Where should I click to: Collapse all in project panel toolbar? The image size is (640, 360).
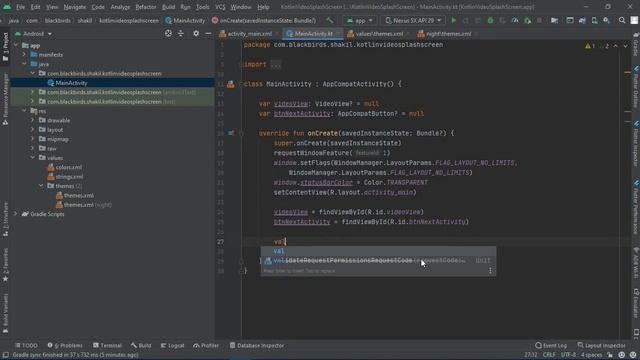(181, 33)
